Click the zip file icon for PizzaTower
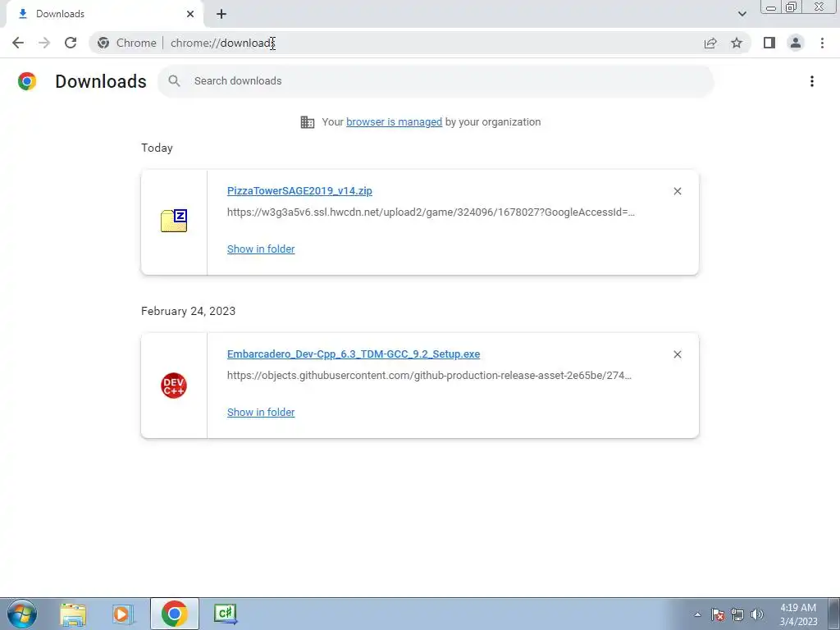This screenshot has height=630, width=840. point(174,221)
